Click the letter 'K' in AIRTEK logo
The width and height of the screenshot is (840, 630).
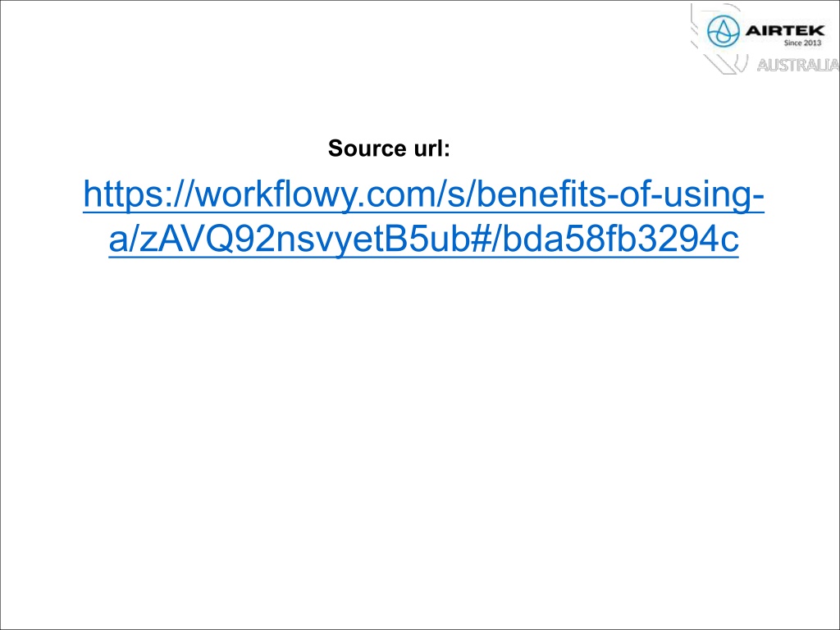click(818, 30)
